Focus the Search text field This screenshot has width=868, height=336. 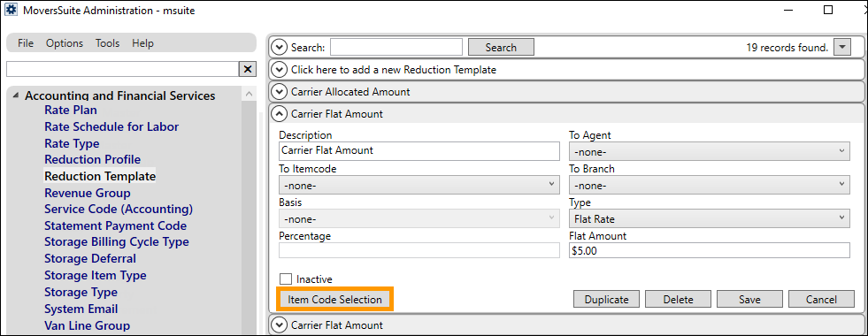point(396,48)
